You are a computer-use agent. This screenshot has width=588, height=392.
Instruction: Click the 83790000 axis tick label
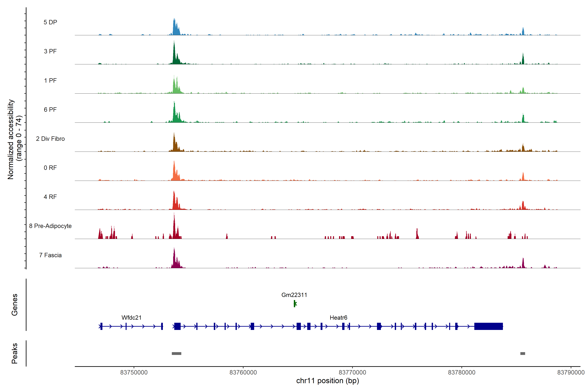(571, 372)
